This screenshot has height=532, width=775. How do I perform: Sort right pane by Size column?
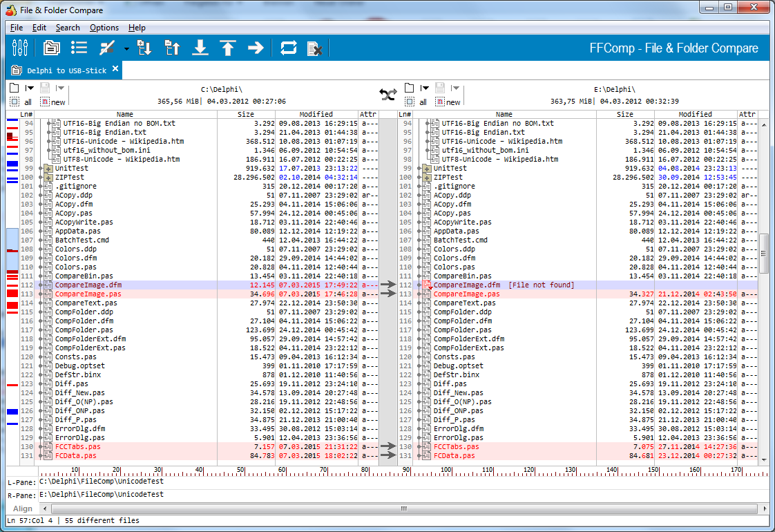pos(625,114)
